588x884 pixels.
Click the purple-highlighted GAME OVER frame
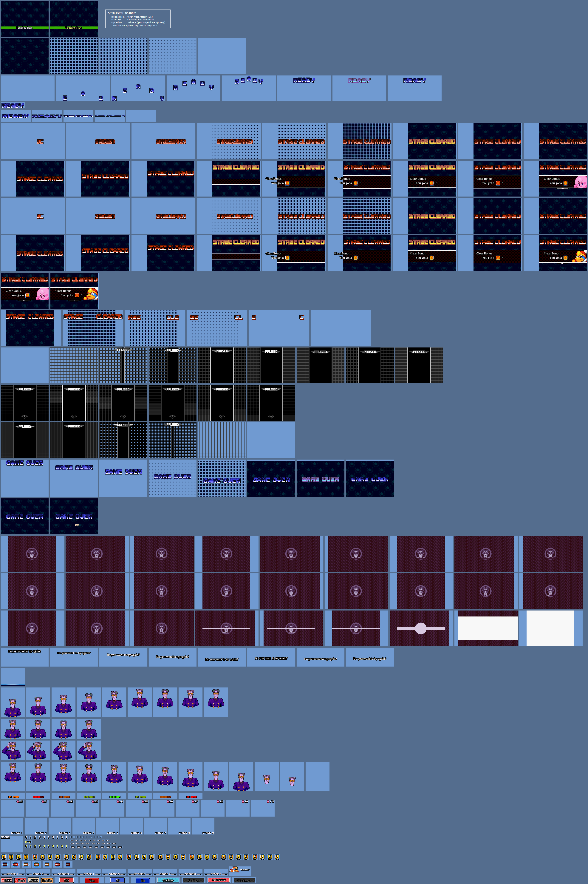(321, 479)
